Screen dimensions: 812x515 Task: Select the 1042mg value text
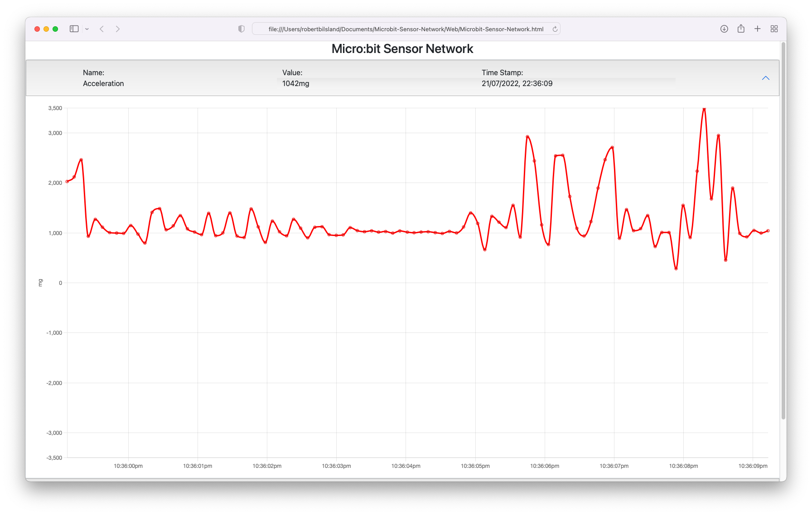(295, 83)
